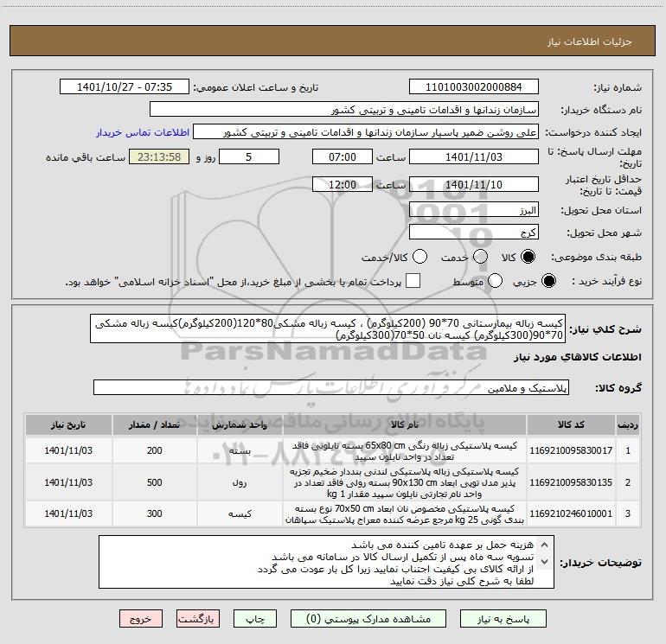Image resolution: width=666 pixels, height=644 pixels.
Task: Click the مشاهده مدارک پیوستی (0) button
Action: (368, 619)
